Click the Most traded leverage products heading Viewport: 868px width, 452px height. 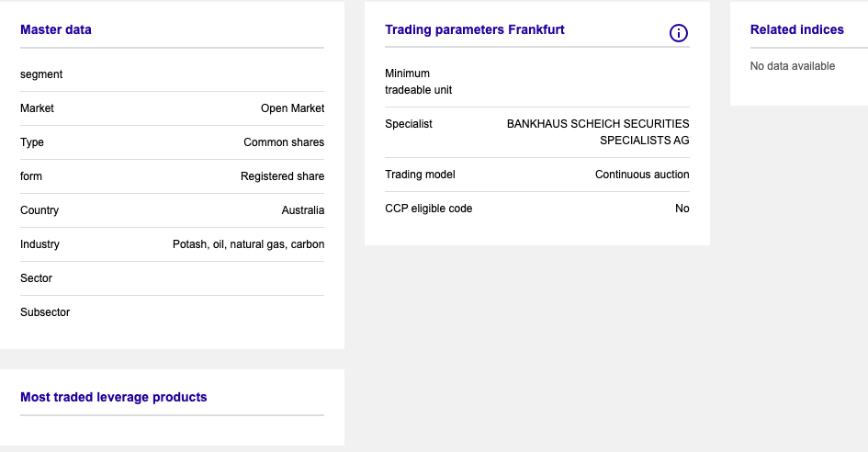(114, 397)
